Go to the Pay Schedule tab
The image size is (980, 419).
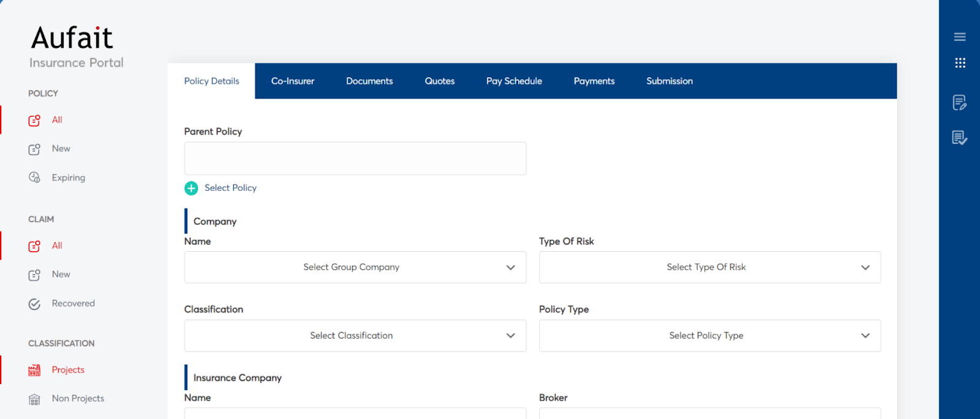pyautogui.click(x=514, y=81)
